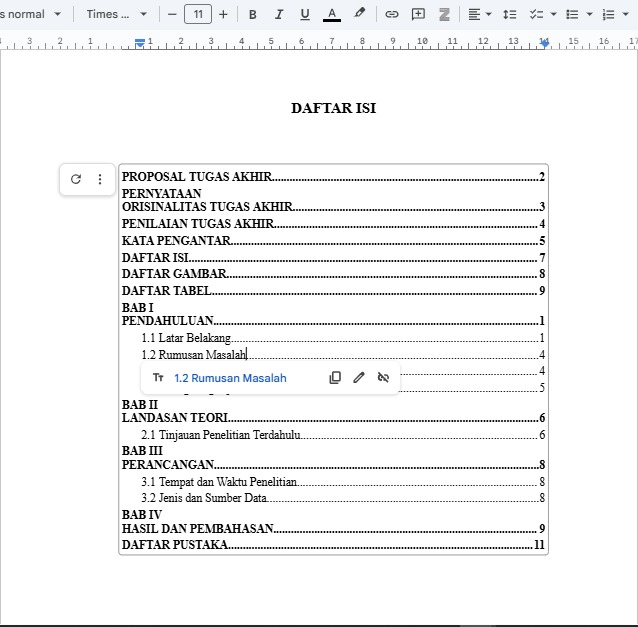
Task: Click the BAB III line in contents
Action: (x=142, y=451)
